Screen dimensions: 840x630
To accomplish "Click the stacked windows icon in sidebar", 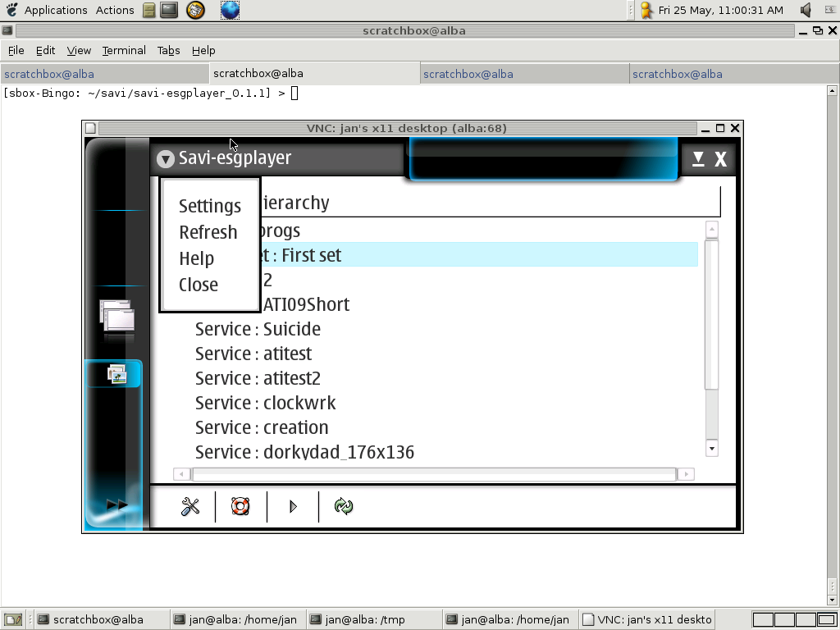I will 116,318.
